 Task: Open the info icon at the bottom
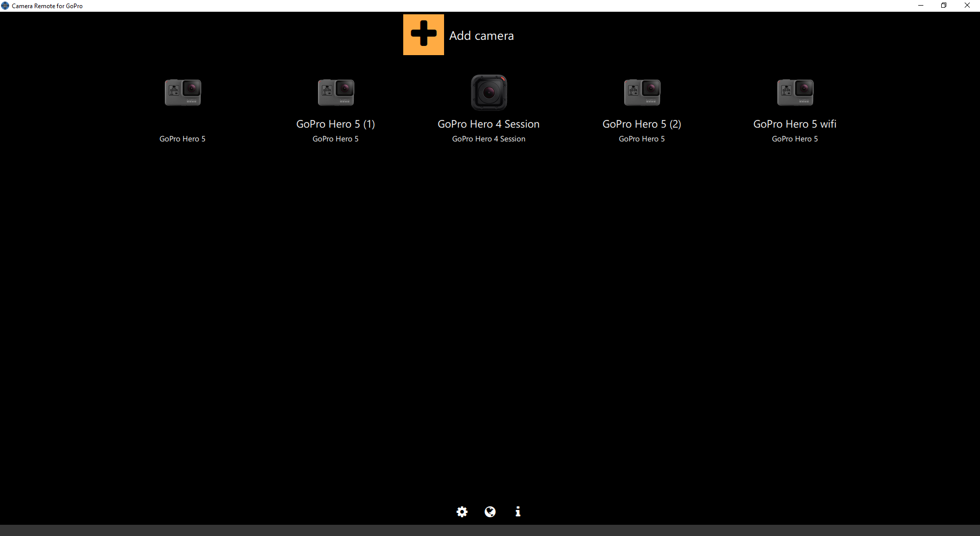(518, 512)
